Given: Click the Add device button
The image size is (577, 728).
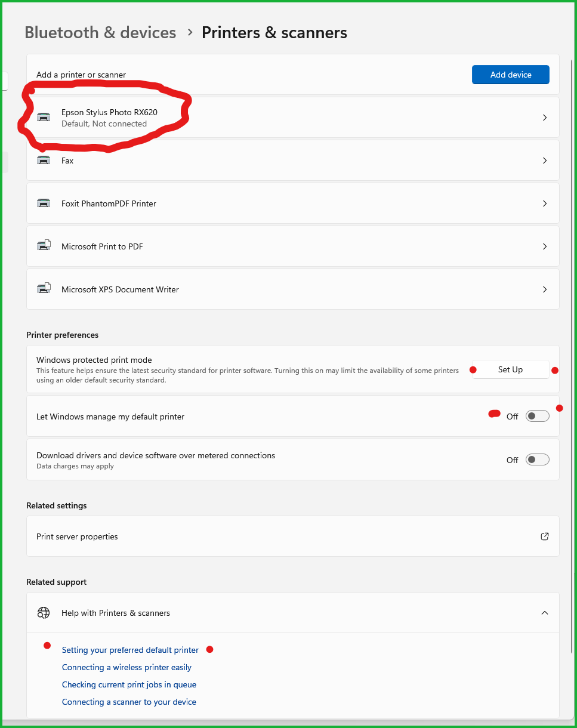Looking at the screenshot, I should point(511,75).
